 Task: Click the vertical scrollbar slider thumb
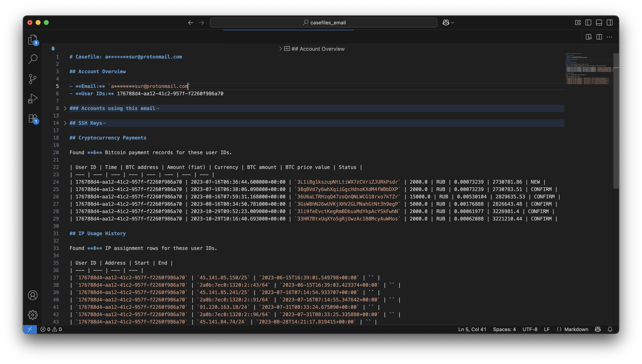click(616, 120)
